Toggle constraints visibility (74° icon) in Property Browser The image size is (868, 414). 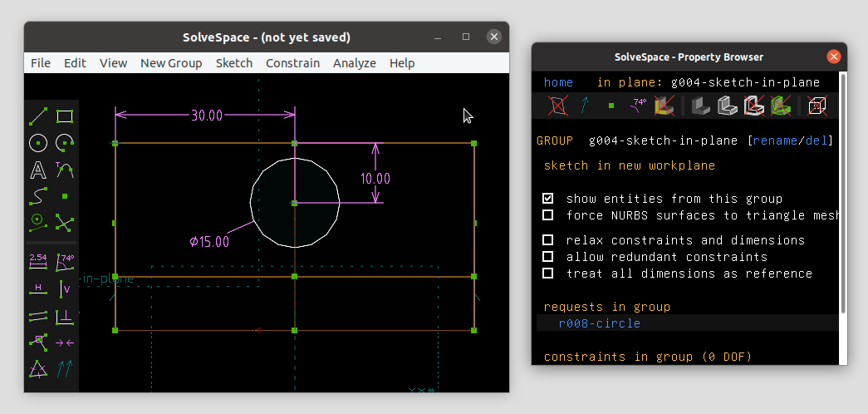click(x=638, y=106)
